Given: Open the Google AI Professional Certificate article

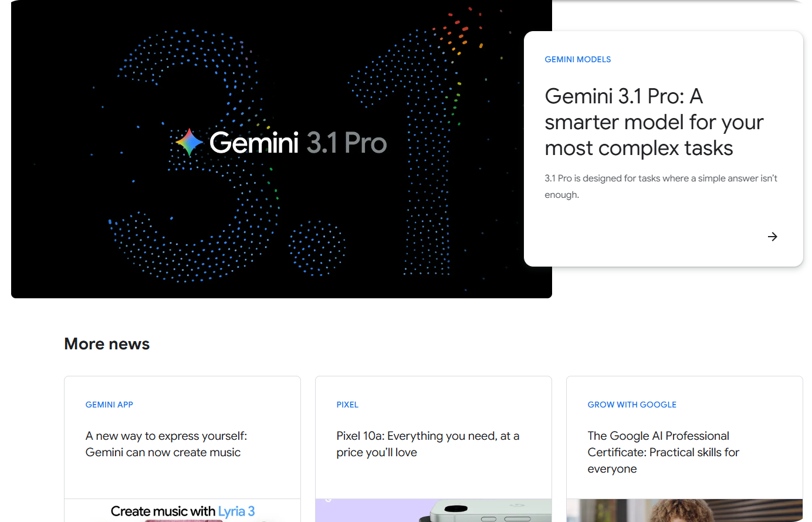Looking at the screenshot, I should tap(663, 452).
